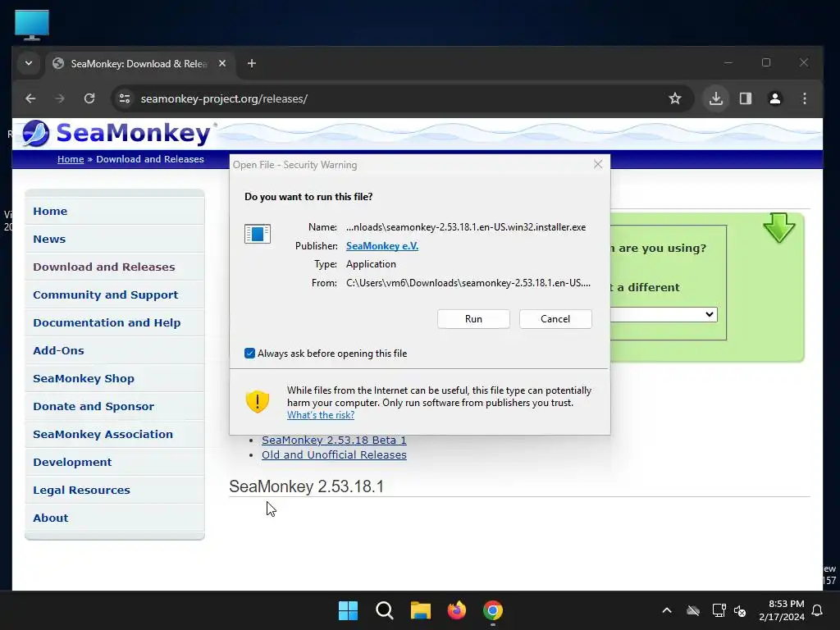Viewport: 840px width, 630px height.
Task: Click the green download arrow icon
Action: [779, 228]
